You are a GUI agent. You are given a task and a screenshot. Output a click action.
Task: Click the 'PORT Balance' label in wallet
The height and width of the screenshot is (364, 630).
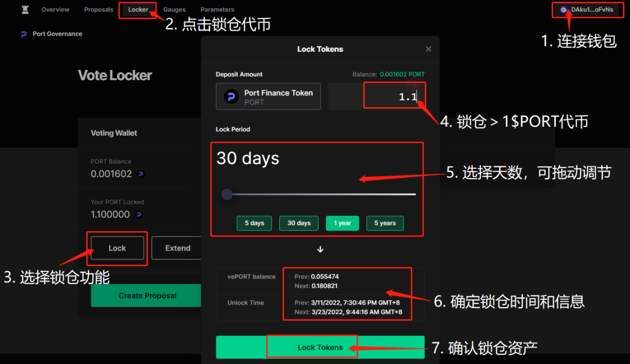tap(111, 162)
